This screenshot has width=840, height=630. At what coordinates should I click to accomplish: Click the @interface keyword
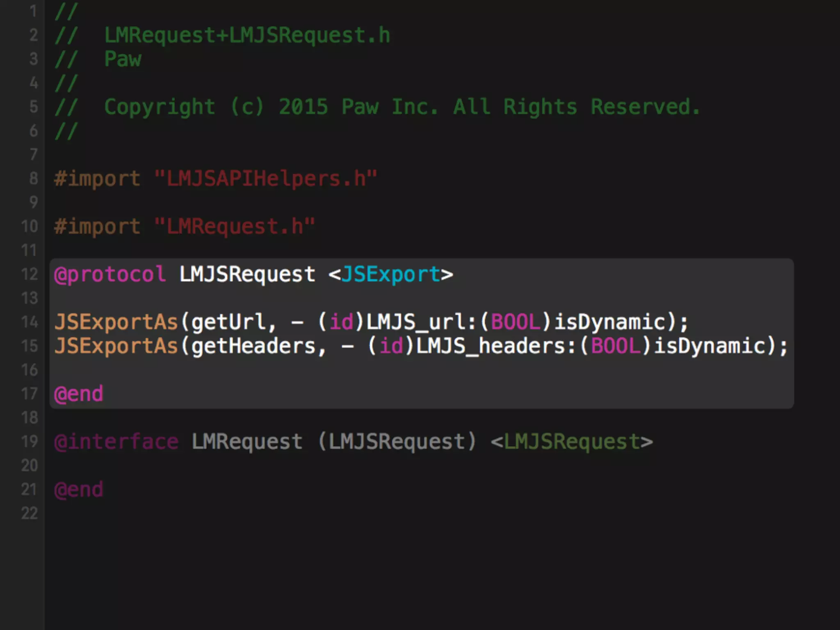pyautogui.click(x=116, y=442)
